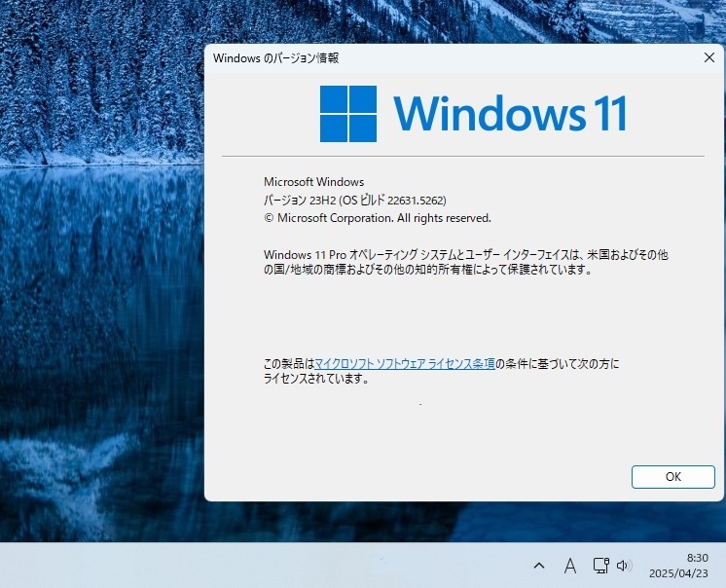Click the Windows のバージョン情報 title text
This screenshot has height=588, width=726.
[276, 57]
